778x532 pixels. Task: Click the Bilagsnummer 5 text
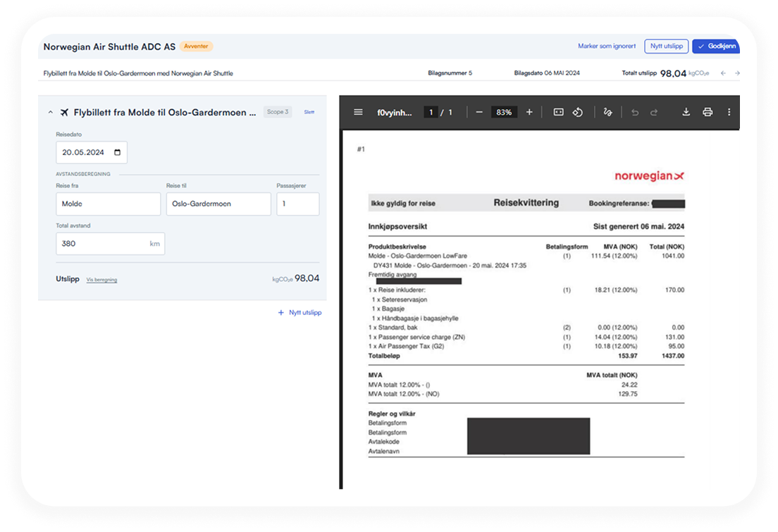(450, 73)
